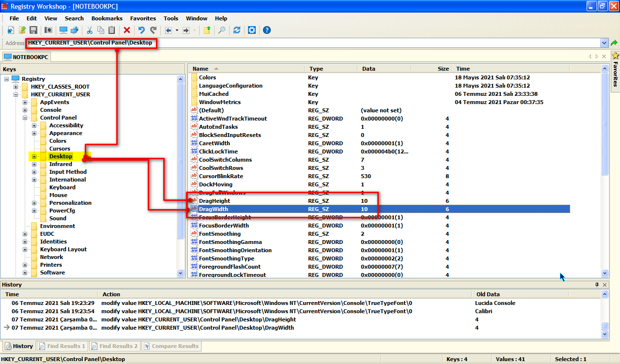This screenshot has height=364, width=620.
Task: Click the Open file toolbar icon
Action: pos(22,30)
